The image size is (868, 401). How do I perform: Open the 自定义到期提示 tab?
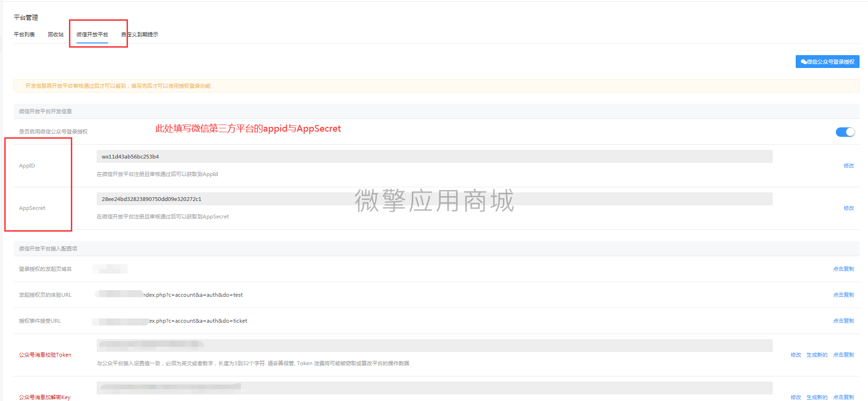pyautogui.click(x=140, y=34)
